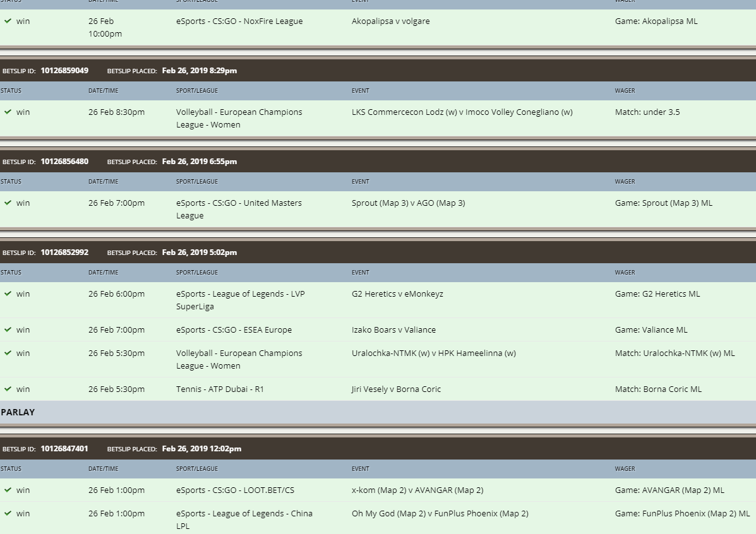Viewport: 756px width, 534px height.
Task: Click eSports - CS:GO - United Masters League
Action: coord(239,209)
